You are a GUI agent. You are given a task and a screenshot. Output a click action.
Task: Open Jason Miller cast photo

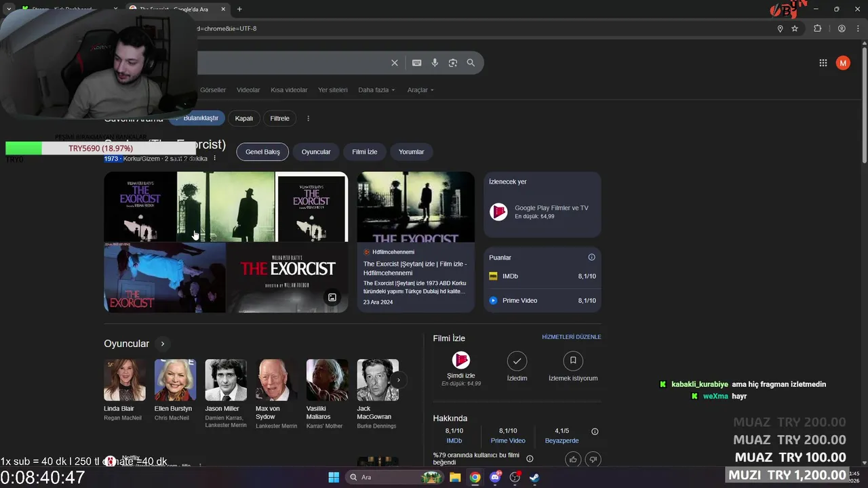pyautogui.click(x=226, y=380)
